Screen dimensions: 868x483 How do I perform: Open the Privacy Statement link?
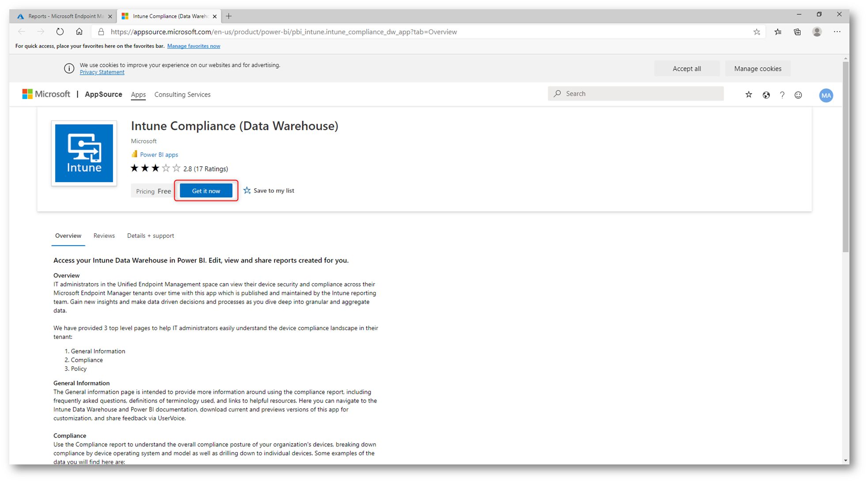pos(102,72)
